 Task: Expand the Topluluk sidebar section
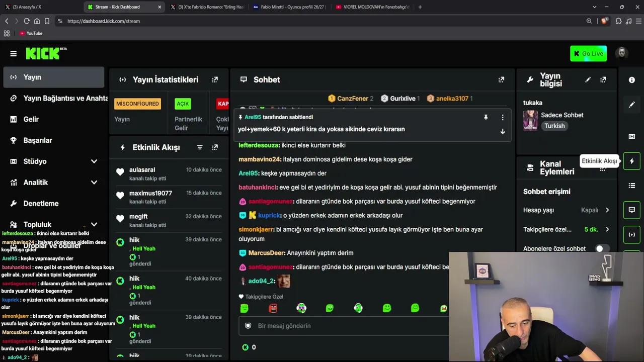tap(94, 225)
